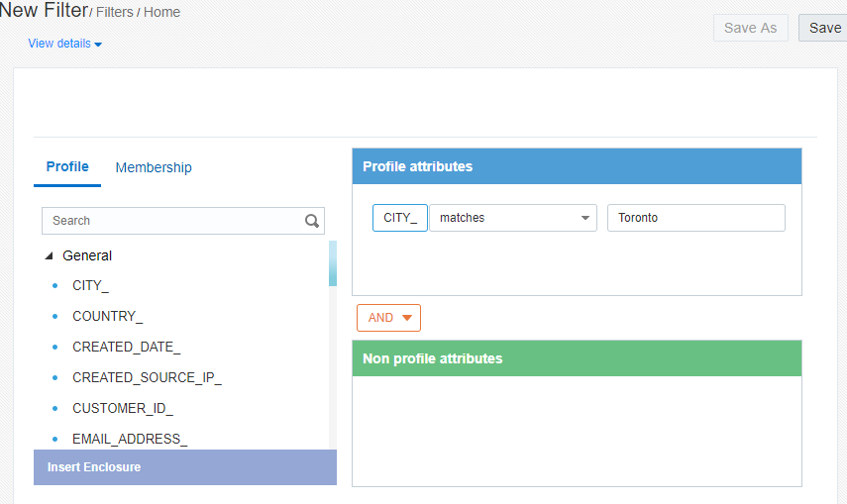The width and height of the screenshot is (847, 504).
Task: Select CITY_ in the attribute list
Action: [x=90, y=285]
